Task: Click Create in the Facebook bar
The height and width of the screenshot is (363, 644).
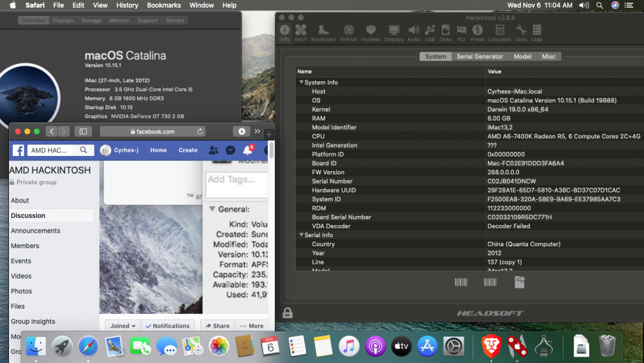Action: pyautogui.click(x=188, y=150)
